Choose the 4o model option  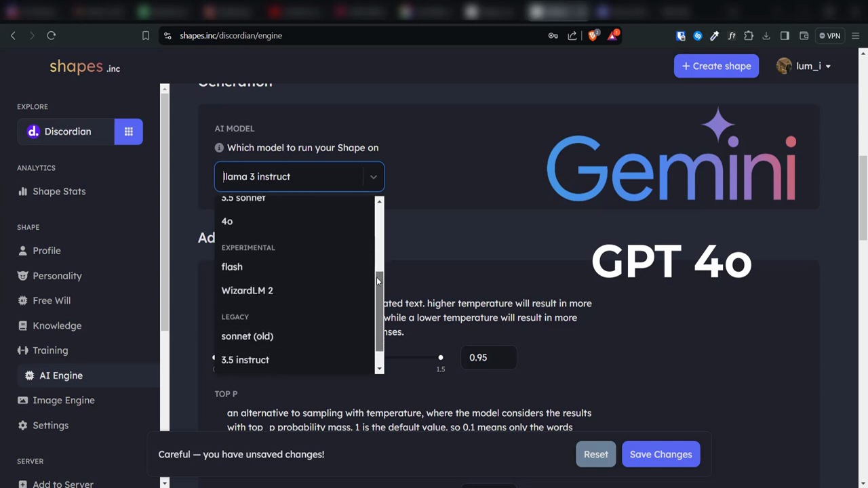pyautogui.click(x=295, y=222)
